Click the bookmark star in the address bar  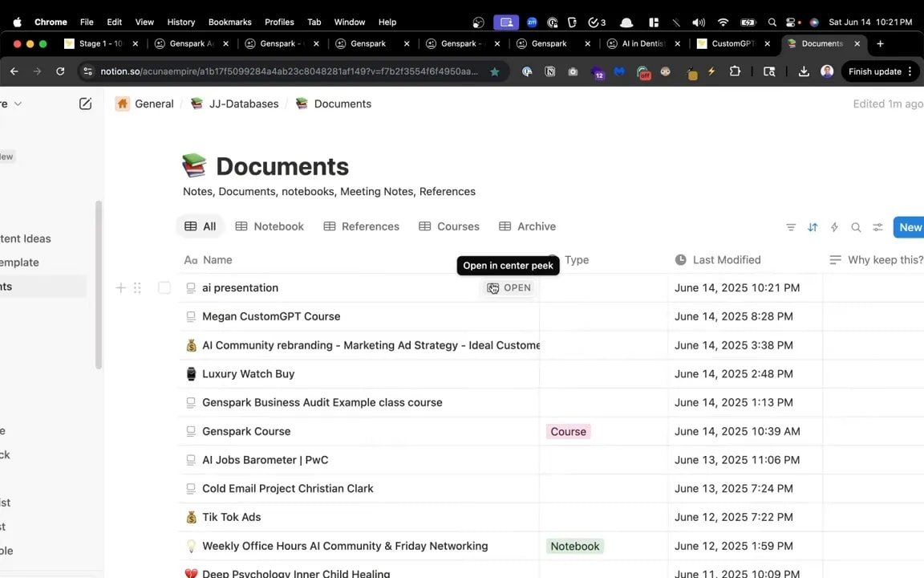coord(495,71)
